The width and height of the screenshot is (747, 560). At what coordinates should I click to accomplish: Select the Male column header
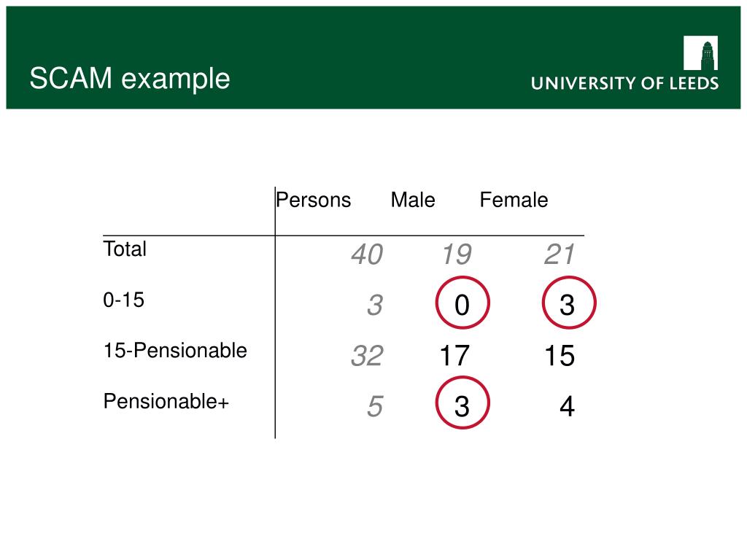pyautogui.click(x=413, y=200)
